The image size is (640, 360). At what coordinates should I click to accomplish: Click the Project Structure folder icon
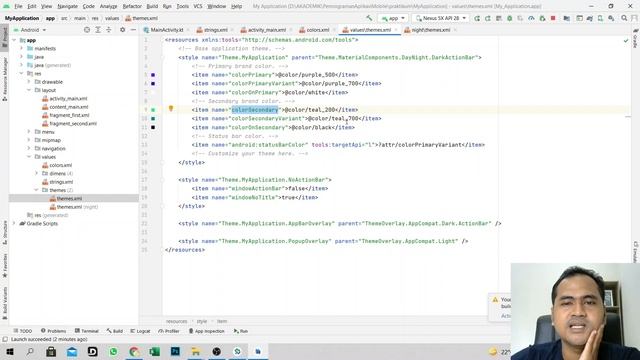pyautogui.click(x=567, y=18)
